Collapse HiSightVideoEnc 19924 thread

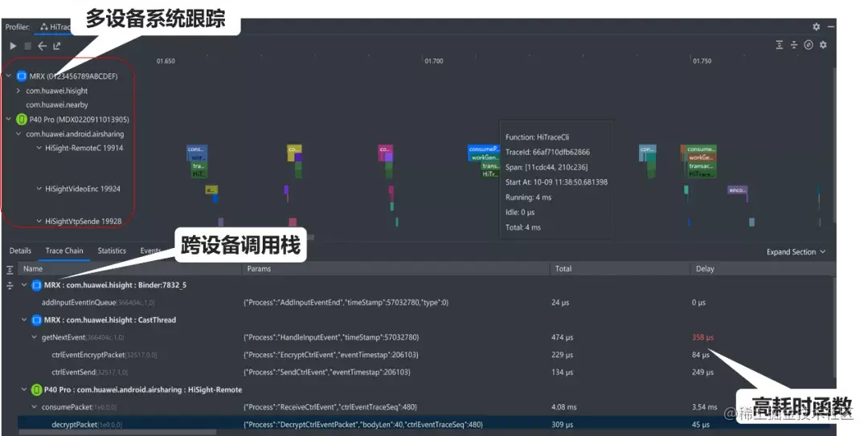tap(39, 189)
